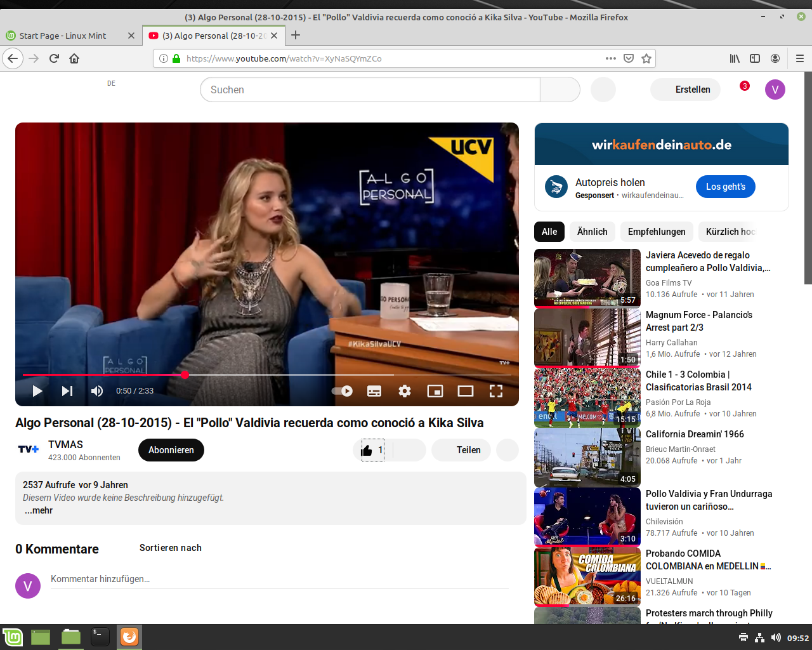
Task: Bookmark this page with star
Action: click(x=646, y=58)
